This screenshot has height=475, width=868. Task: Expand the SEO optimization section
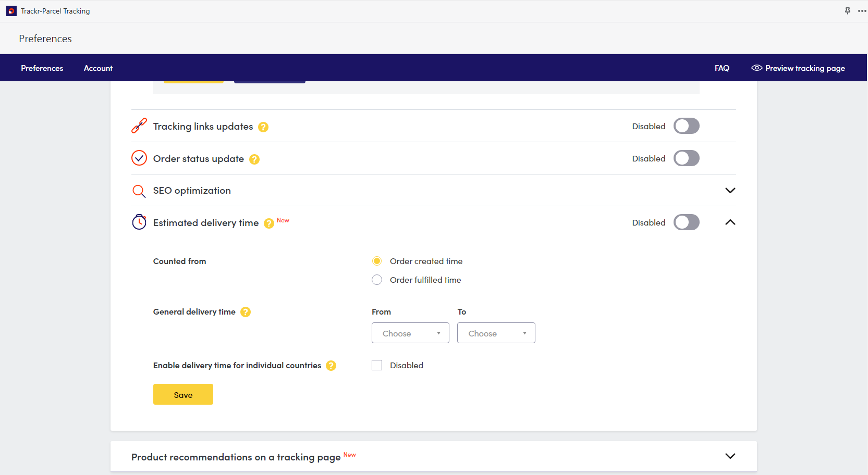(730, 191)
